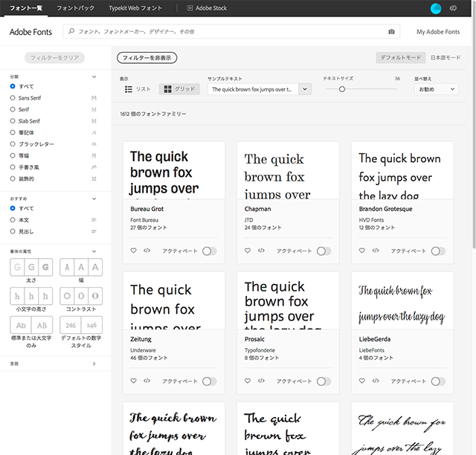Open the user profile avatar
Screen dimensions: 476x455
(436, 8)
